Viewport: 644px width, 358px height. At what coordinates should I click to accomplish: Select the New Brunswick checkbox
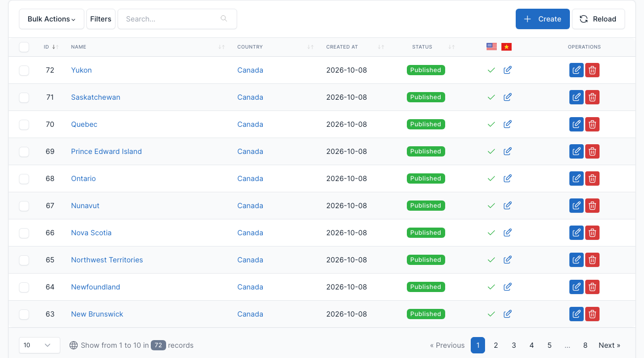(x=24, y=315)
